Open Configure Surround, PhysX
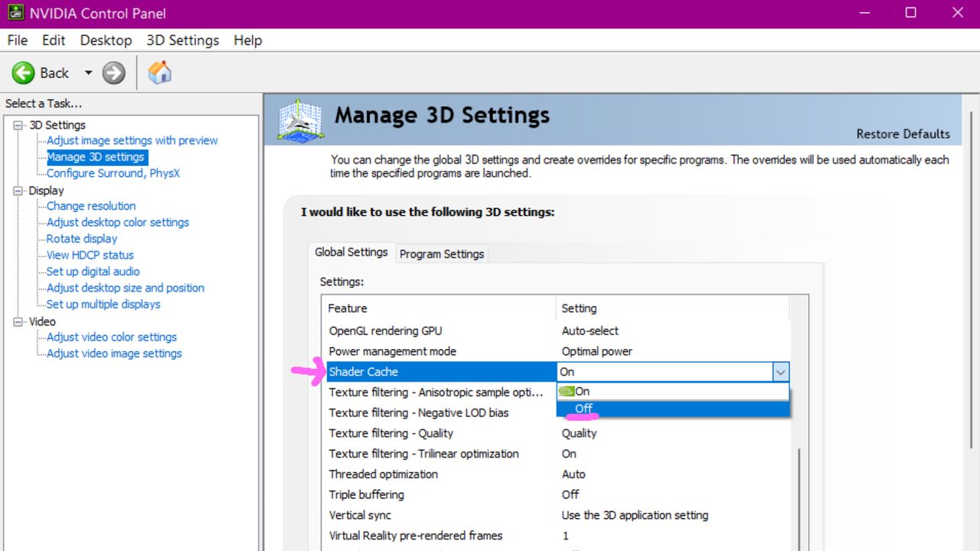This screenshot has width=980, height=551. (x=113, y=173)
